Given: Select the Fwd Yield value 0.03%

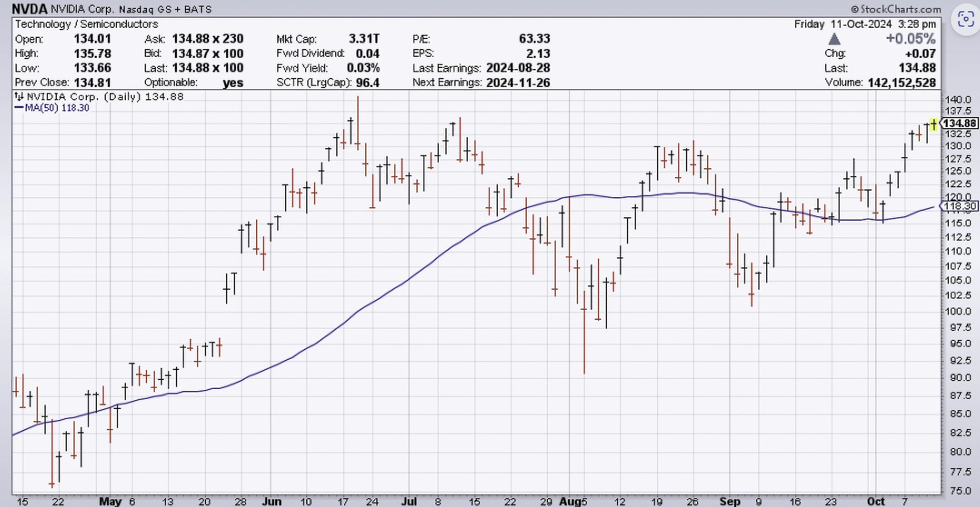Looking at the screenshot, I should (x=363, y=68).
